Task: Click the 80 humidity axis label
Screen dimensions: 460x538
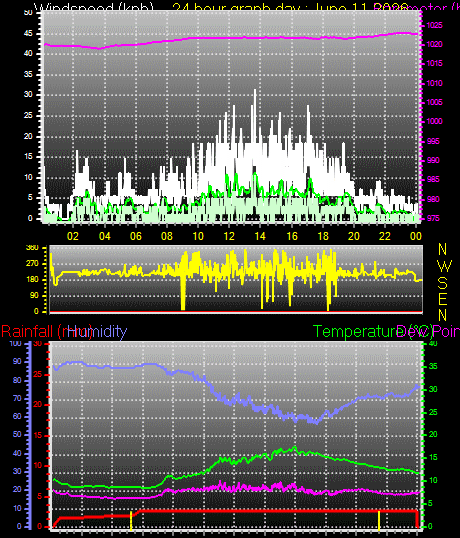Action: (17, 380)
